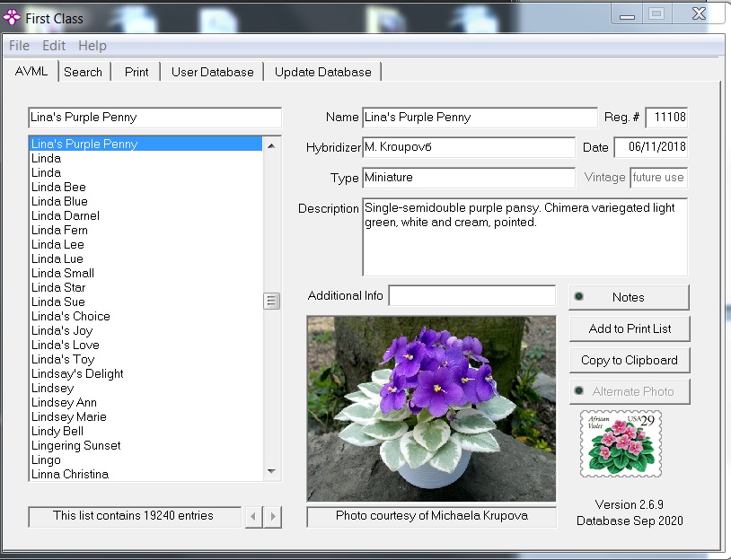Click the Additional Info field
The width and height of the screenshot is (731, 560).
[x=471, y=295]
